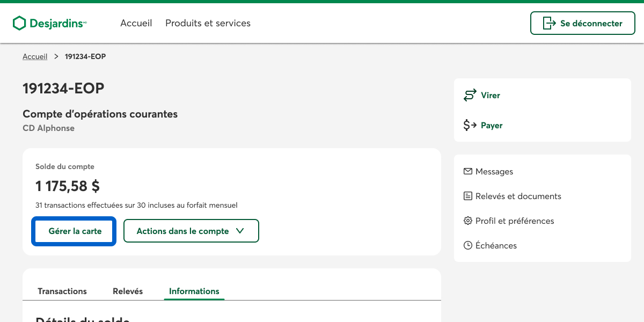Viewport: 644px width, 322px height.
Task: Click the transfer arrows icon beside Virer
Action: 470,96
